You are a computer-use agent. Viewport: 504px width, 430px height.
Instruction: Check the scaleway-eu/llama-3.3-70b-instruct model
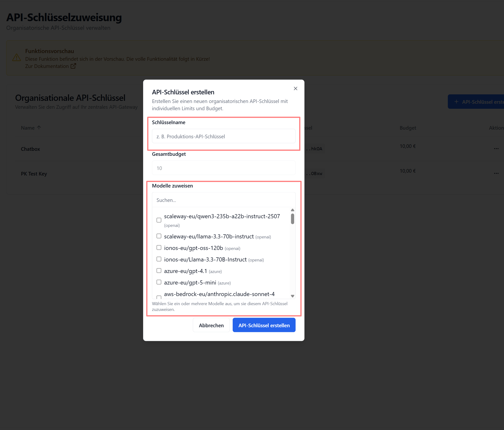pyautogui.click(x=159, y=236)
